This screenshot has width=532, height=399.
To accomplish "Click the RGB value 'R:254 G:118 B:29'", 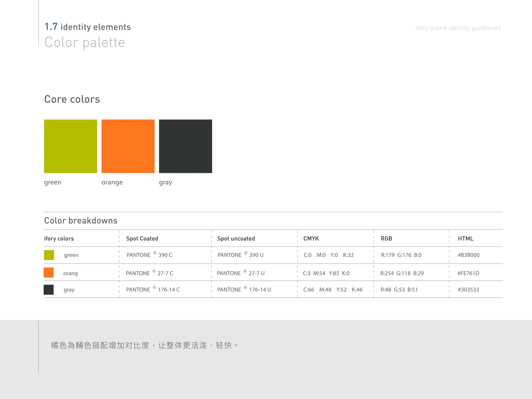I will tap(402, 273).
